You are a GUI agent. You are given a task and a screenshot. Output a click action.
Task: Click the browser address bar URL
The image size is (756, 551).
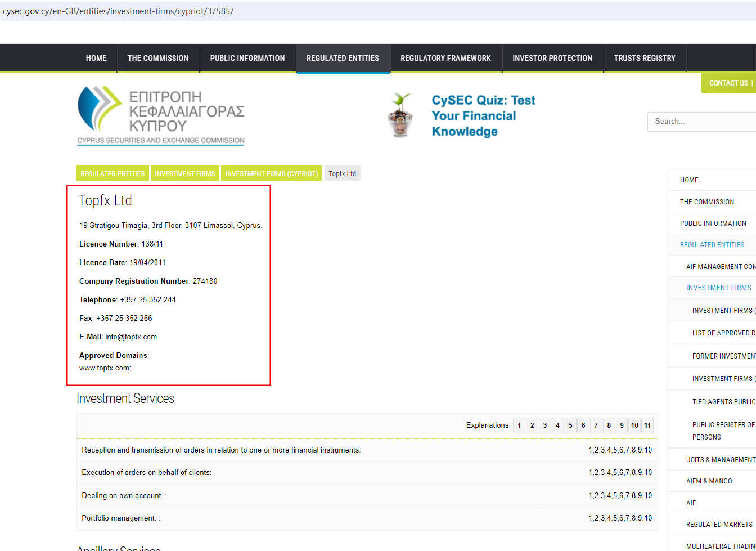118,11
